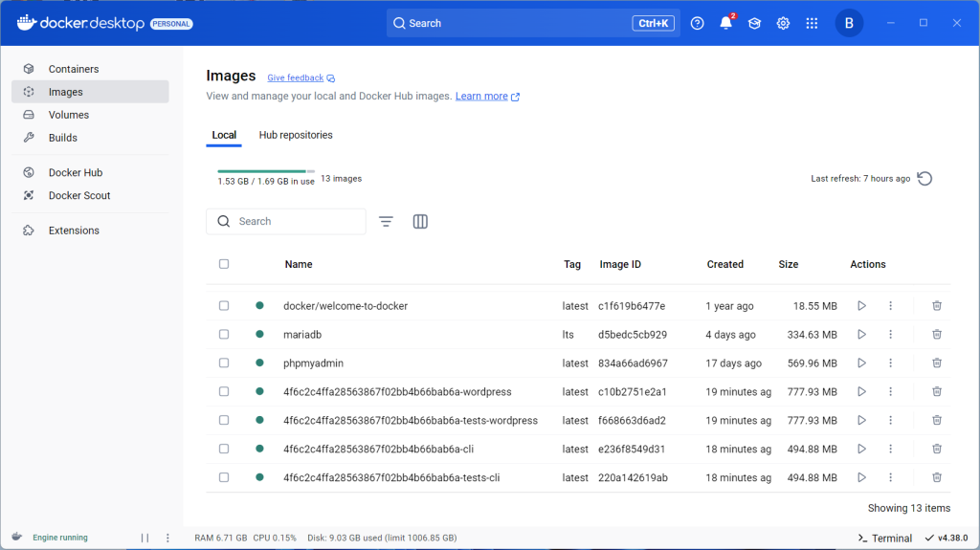Screen dimensions: 980x550
Task: Run the mariadb image
Action: pos(861,335)
